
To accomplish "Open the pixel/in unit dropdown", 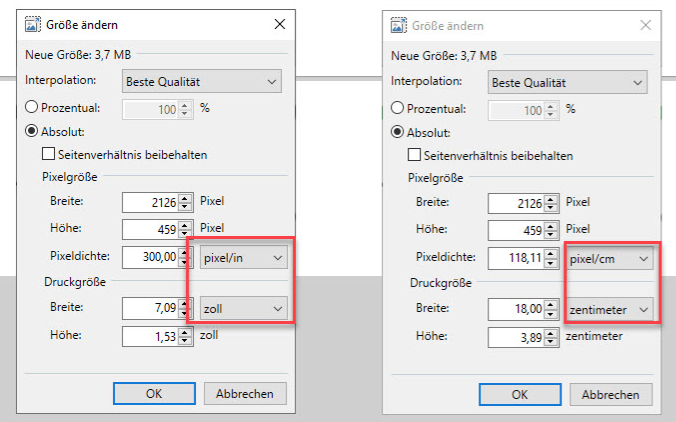I will (244, 258).
